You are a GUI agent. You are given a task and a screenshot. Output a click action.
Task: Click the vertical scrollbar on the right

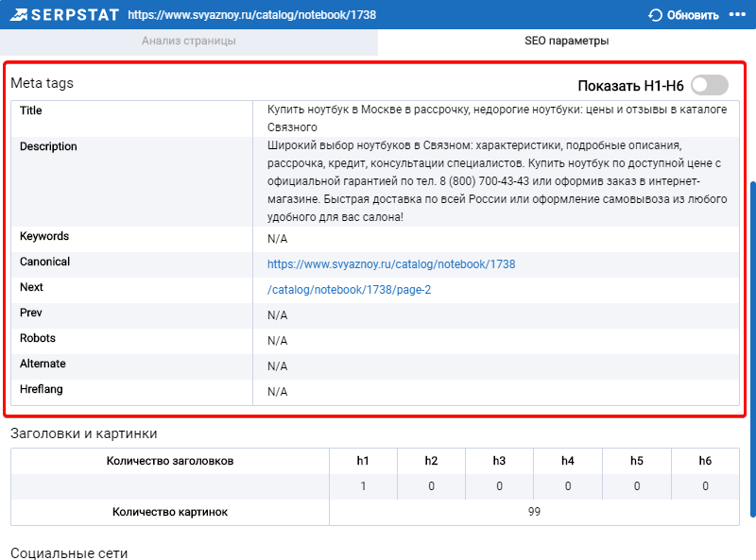[752, 348]
